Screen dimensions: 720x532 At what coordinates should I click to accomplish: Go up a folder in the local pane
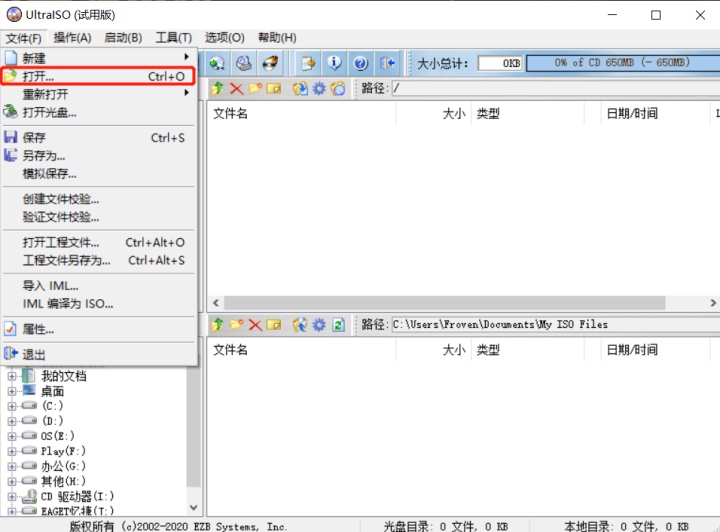tap(218, 325)
